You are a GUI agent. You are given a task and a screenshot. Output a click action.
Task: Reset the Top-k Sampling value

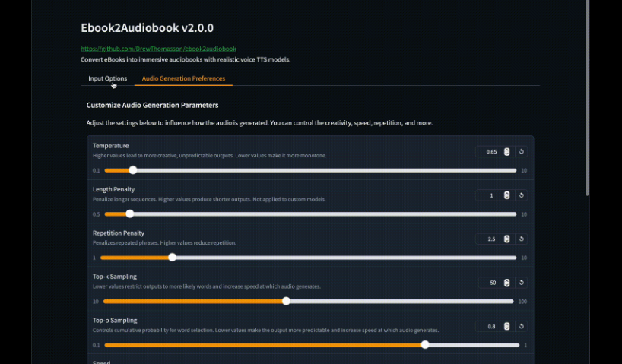click(x=522, y=283)
